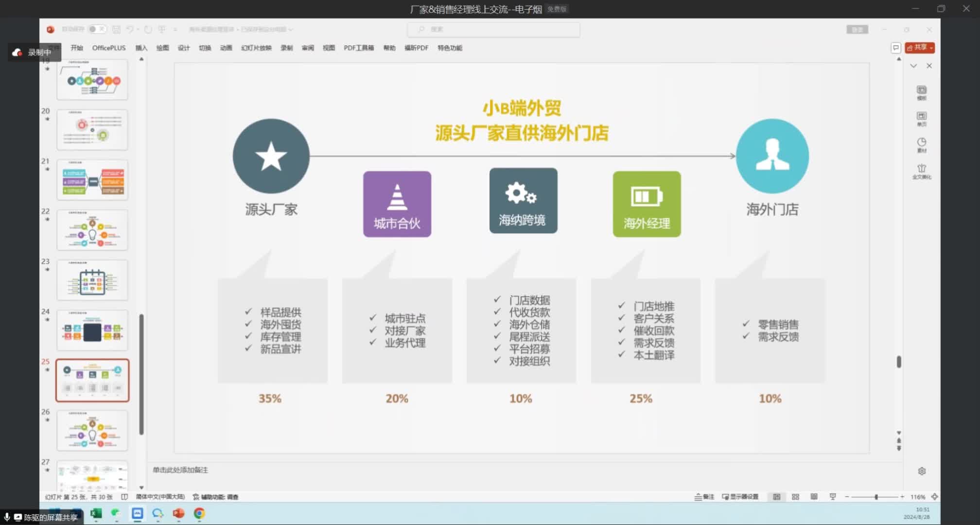Click the 共享 share button
The image size is (980, 525).
pos(919,48)
